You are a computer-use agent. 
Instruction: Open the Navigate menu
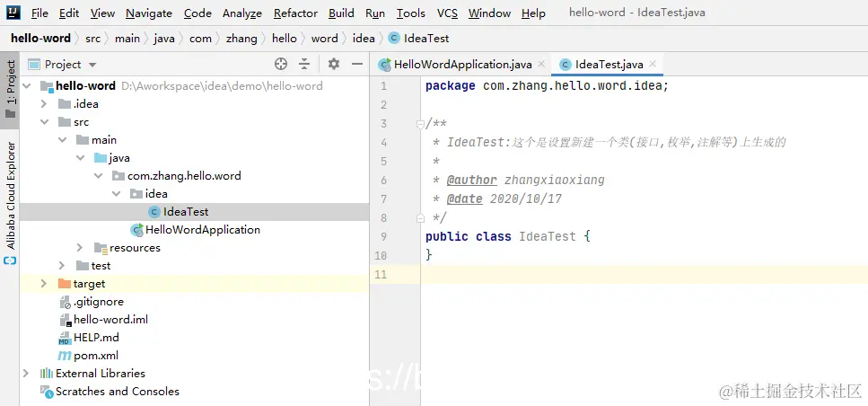[x=149, y=13]
